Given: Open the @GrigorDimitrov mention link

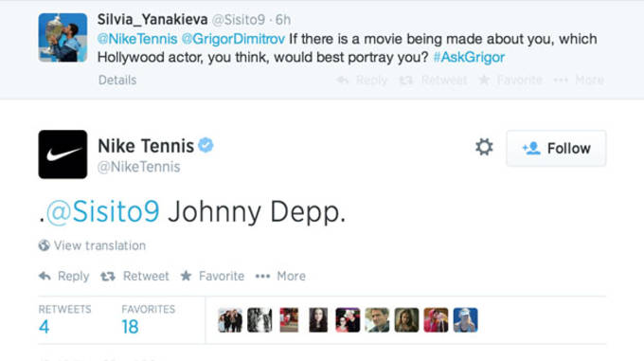Looking at the screenshot, I should point(233,39).
